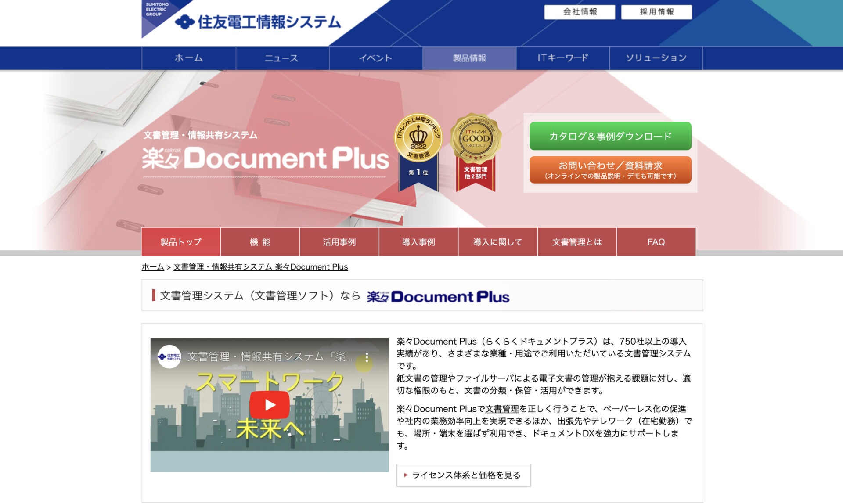
Task: Switch to the 機能 tab
Action: [x=259, y=242]
